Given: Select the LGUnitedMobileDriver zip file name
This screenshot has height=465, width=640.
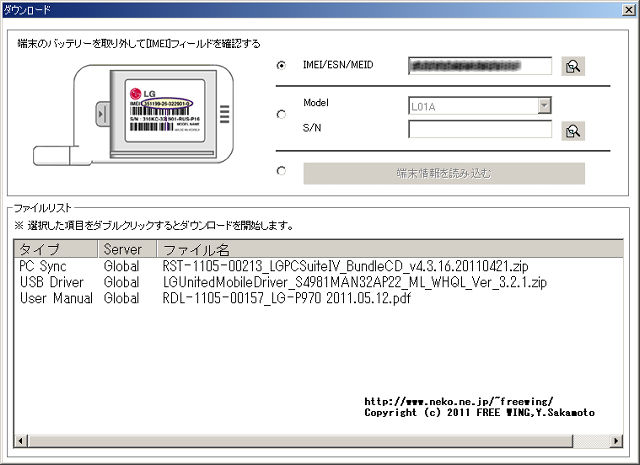Looking at the screenshot, I should point(355,282).
